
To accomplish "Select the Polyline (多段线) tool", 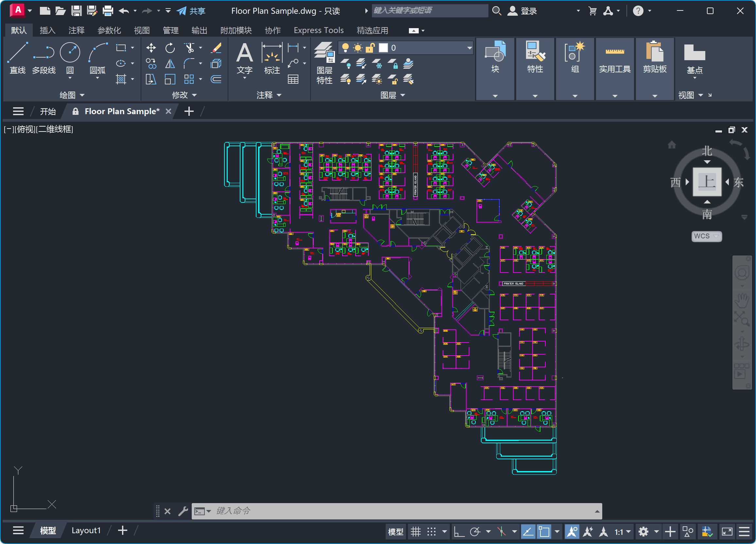I will click(x=44, y=58).
